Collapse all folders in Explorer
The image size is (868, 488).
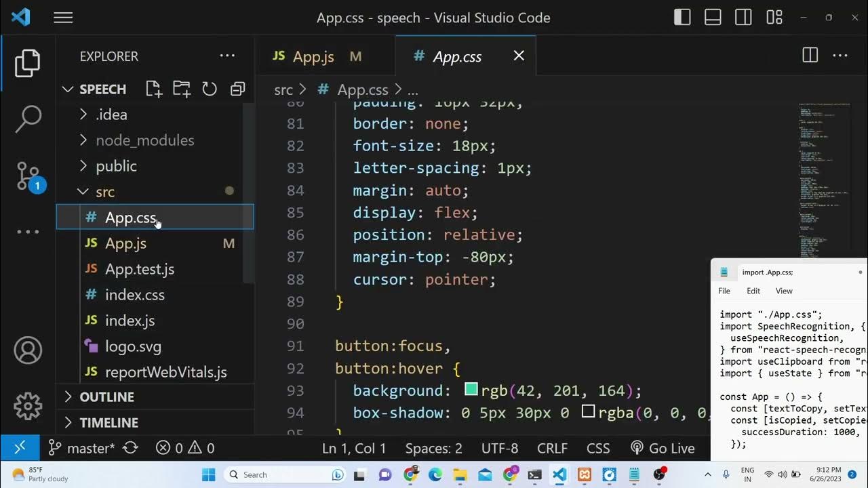(x=237, y=89)
